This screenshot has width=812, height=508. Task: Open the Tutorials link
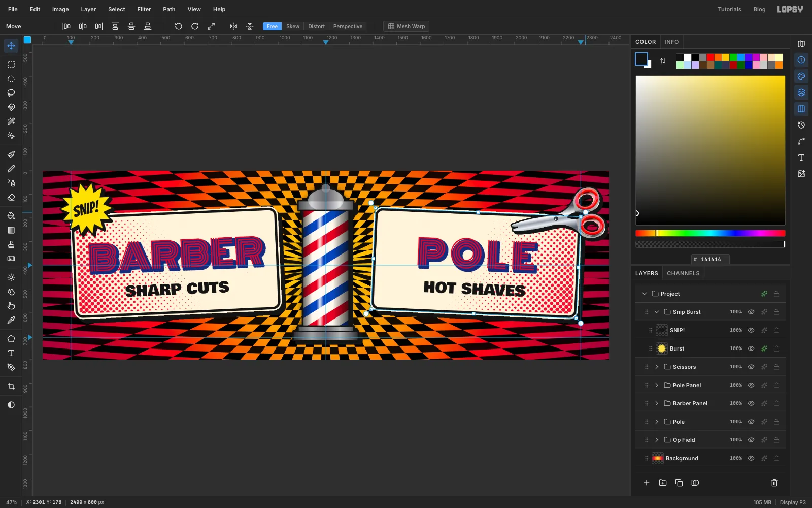[729, 9]
